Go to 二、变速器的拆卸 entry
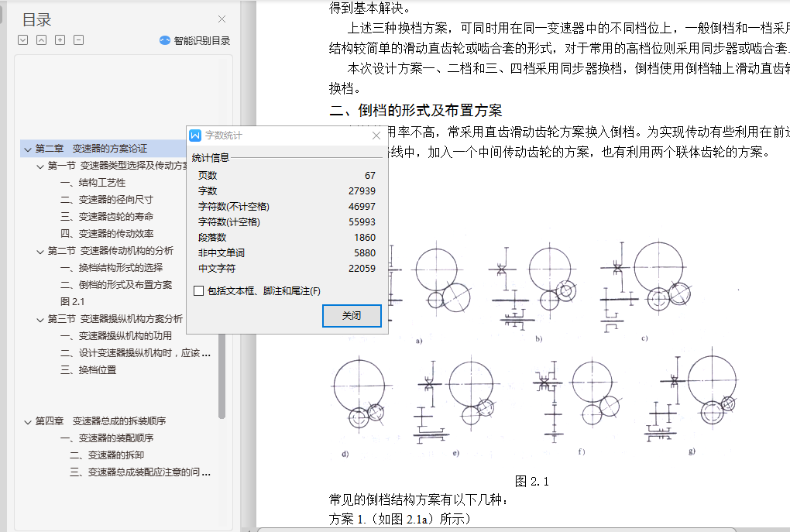This screenshot has width=790, height=532. click(x=107, y=455)
